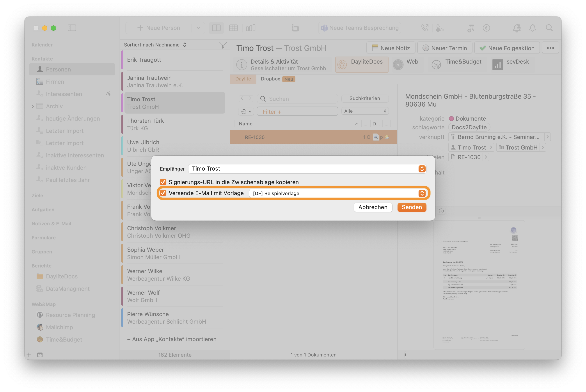Image resolution: width=586 pixels, height=392 pixels.
Task: Click the hourglass person toolbar icon
Action: tap(471, 28)
